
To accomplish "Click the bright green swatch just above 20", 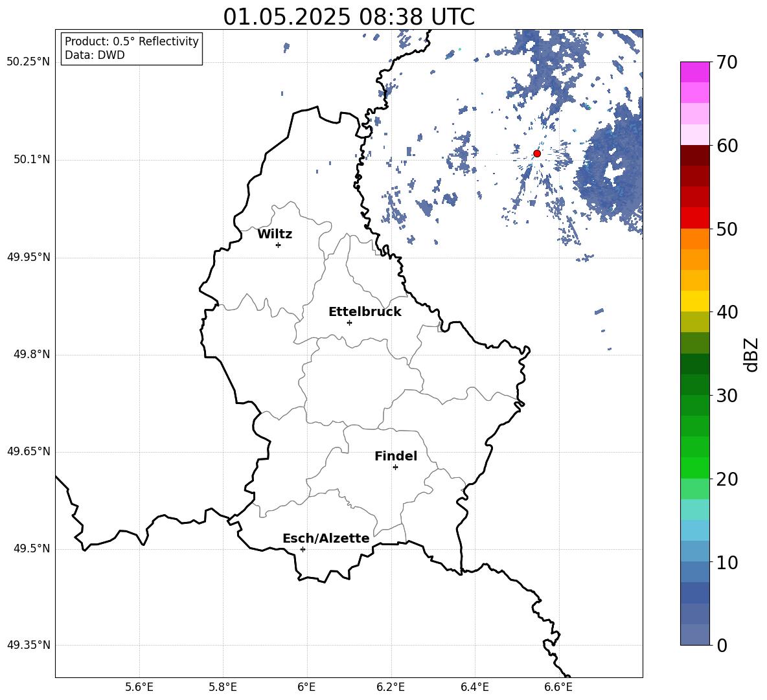I will point(695,468).
